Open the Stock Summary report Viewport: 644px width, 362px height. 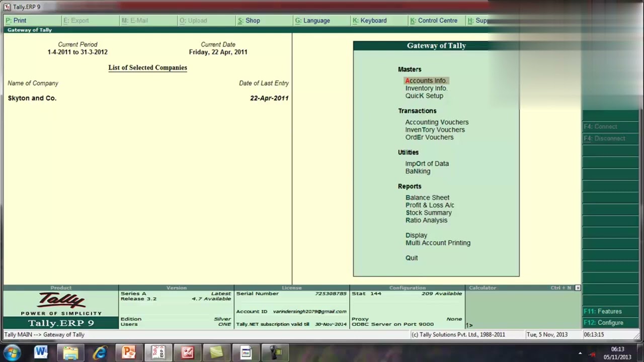point(429,213)
